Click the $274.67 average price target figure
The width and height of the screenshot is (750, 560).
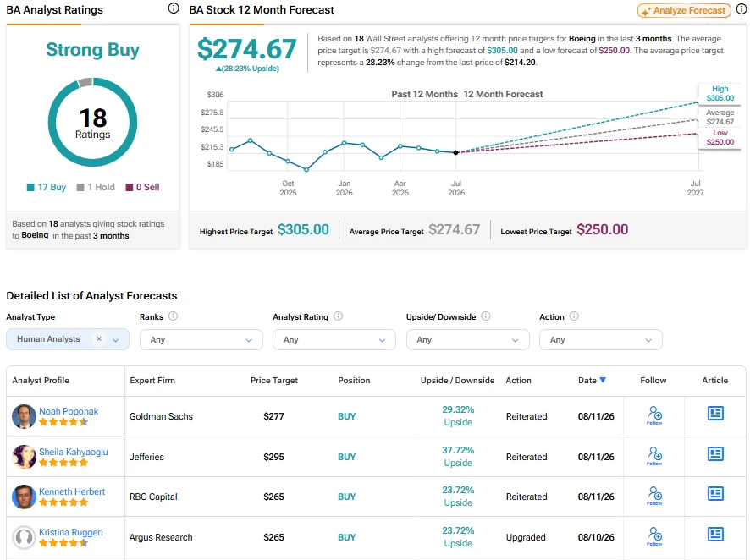click(247, 49)
